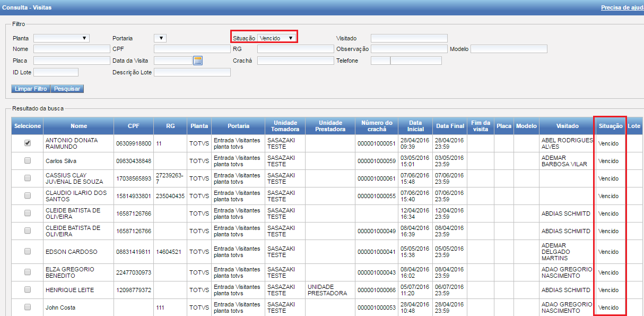Click the Unidade Prestadora column header
The height and width of the screenshot is (316, 644).
(x=330, y=126)
